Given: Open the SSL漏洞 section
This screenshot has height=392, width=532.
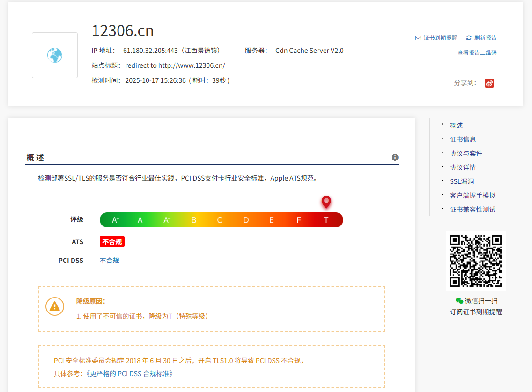Looking at the screenshot, I should click(461, 181).
